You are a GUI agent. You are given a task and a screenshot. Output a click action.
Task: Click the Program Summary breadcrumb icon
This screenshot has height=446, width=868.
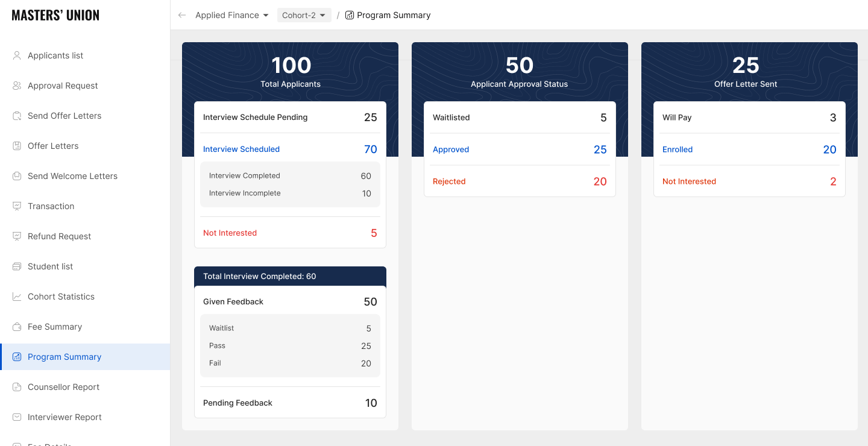[350, 15]
